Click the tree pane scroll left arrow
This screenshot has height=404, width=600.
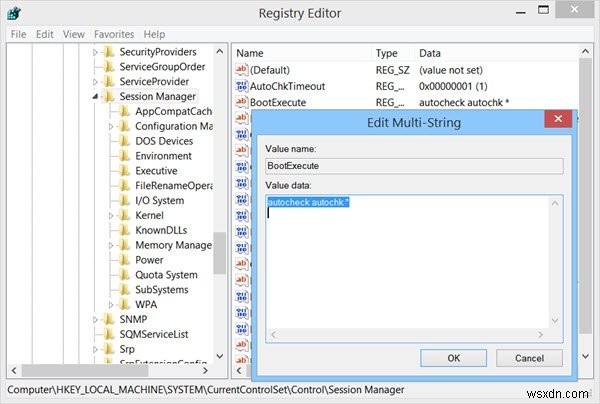coord(14,370)
